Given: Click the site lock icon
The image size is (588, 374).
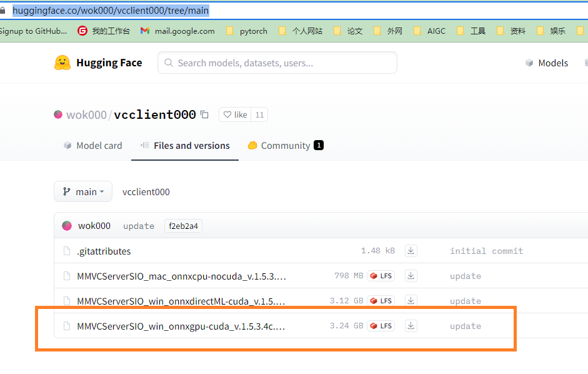Looking at the screenshot, I should [2, 11].
